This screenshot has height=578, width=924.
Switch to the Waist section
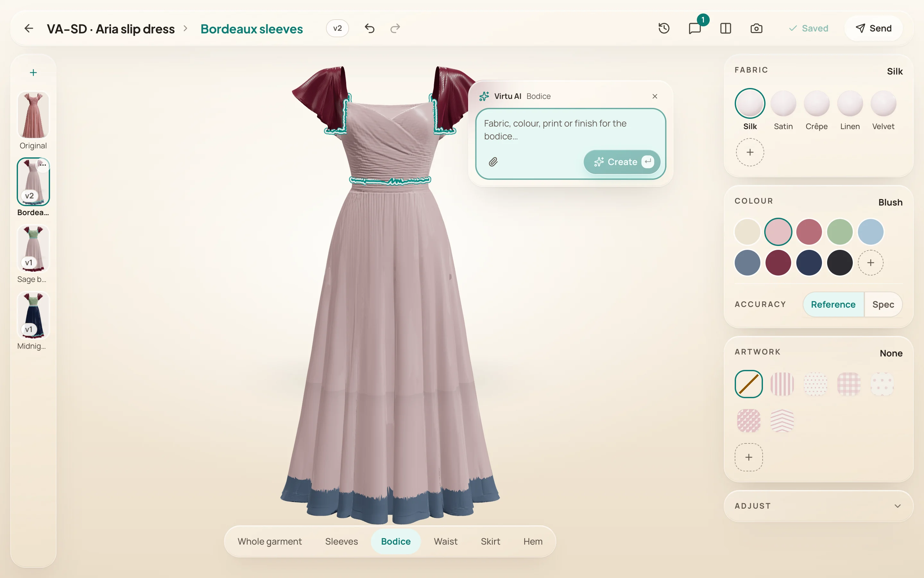click(x=445, y=541)
